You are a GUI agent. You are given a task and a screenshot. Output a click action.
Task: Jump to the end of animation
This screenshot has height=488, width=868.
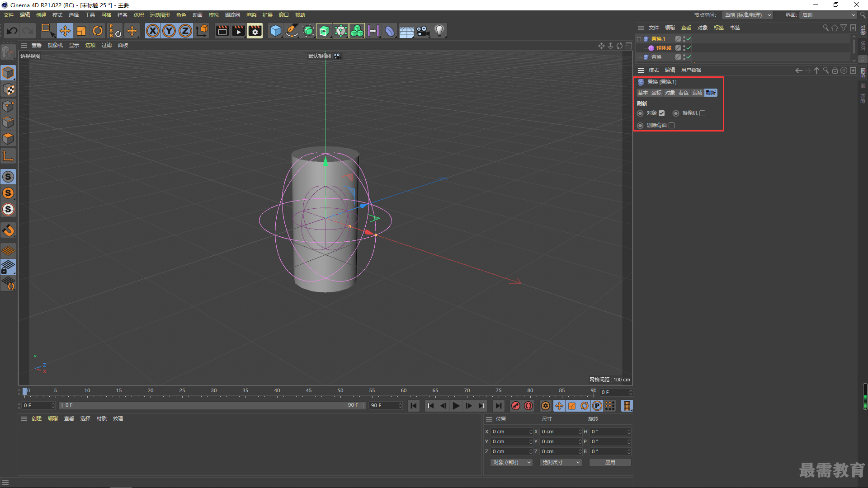(498, 406)
